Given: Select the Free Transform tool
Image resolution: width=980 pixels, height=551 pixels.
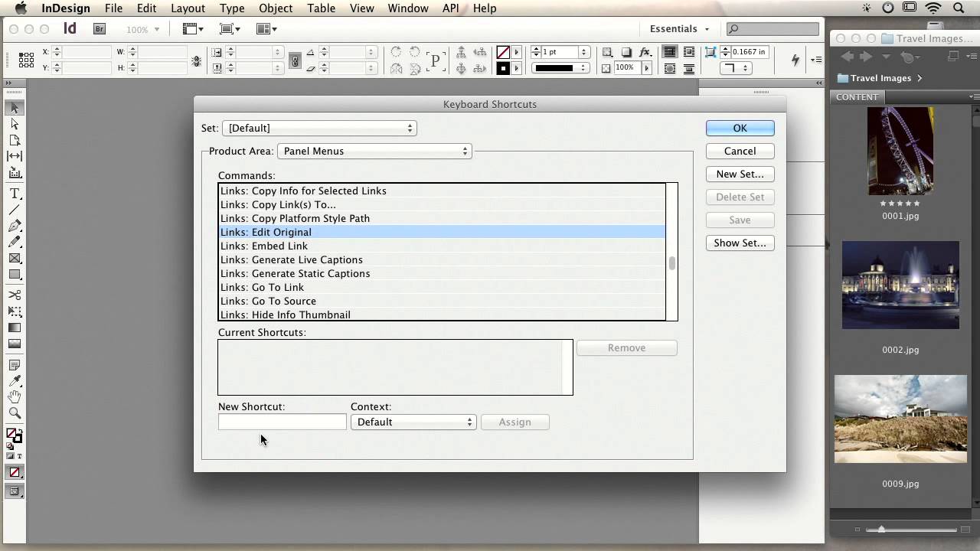Looking at the screenshot, I should [x=15, y=311].
